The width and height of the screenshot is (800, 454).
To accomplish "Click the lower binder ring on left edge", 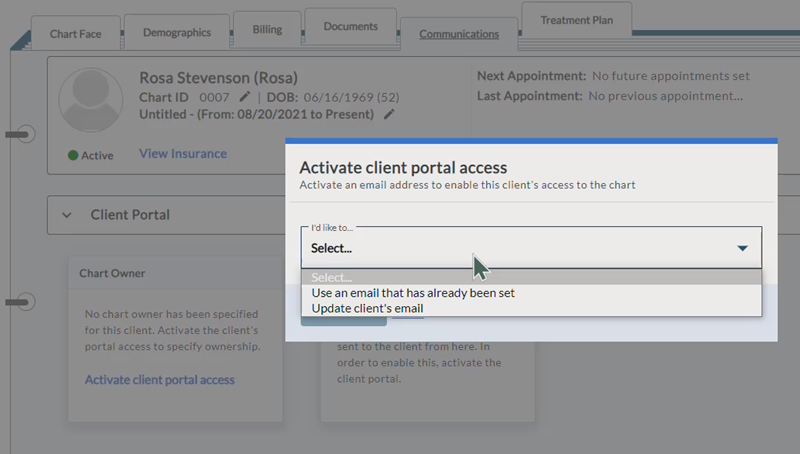I will [25, 301].
